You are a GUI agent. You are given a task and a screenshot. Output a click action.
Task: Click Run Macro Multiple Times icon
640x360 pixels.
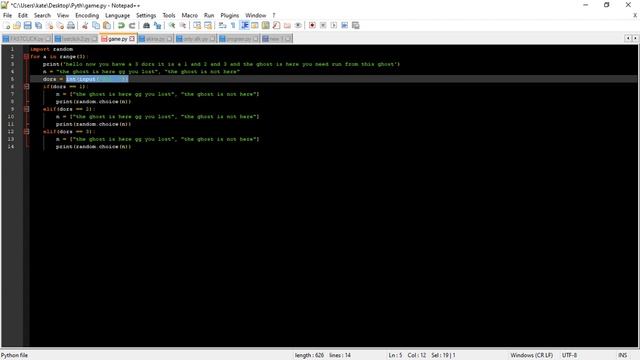click(344, 25)
